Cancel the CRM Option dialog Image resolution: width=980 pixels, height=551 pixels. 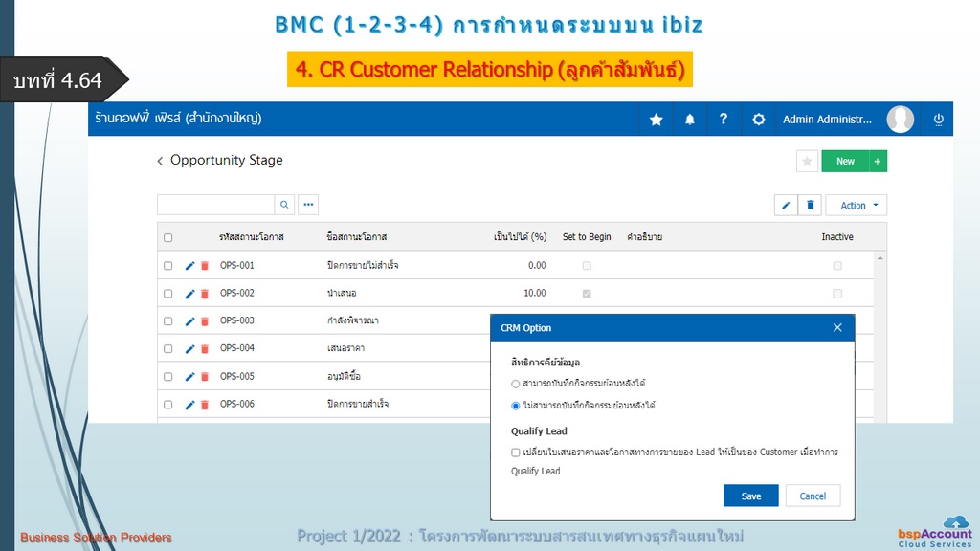click(x=813, y=496)
